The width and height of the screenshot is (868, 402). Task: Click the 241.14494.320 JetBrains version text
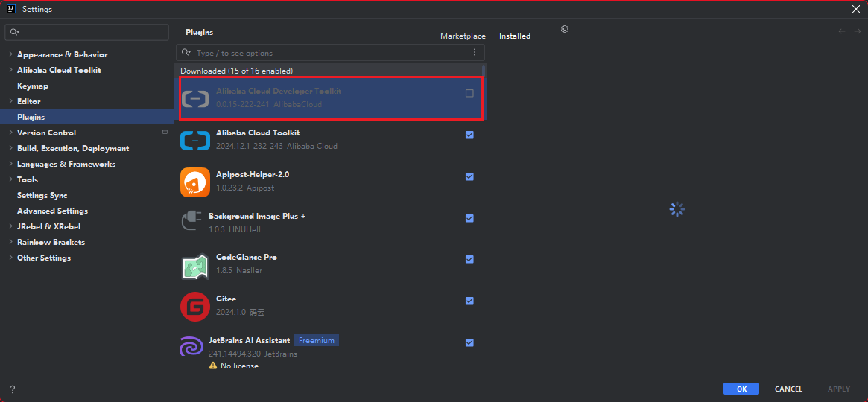pos(253,354)
